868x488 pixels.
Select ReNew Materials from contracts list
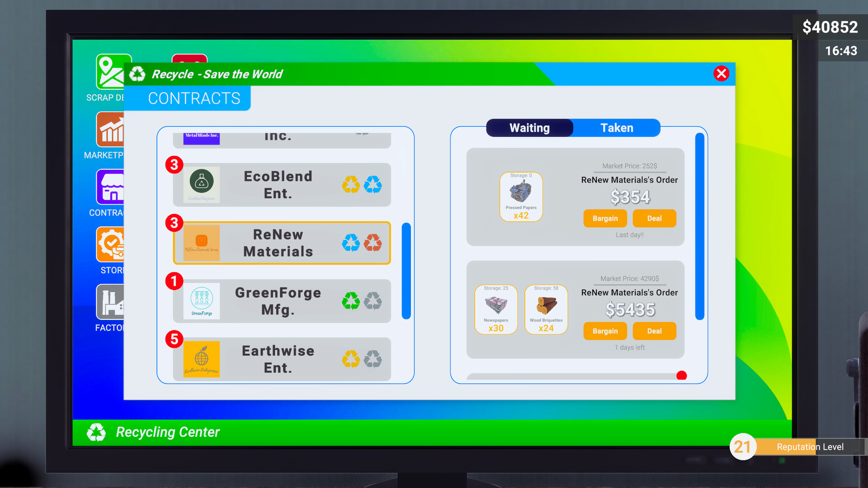[278, 243]
